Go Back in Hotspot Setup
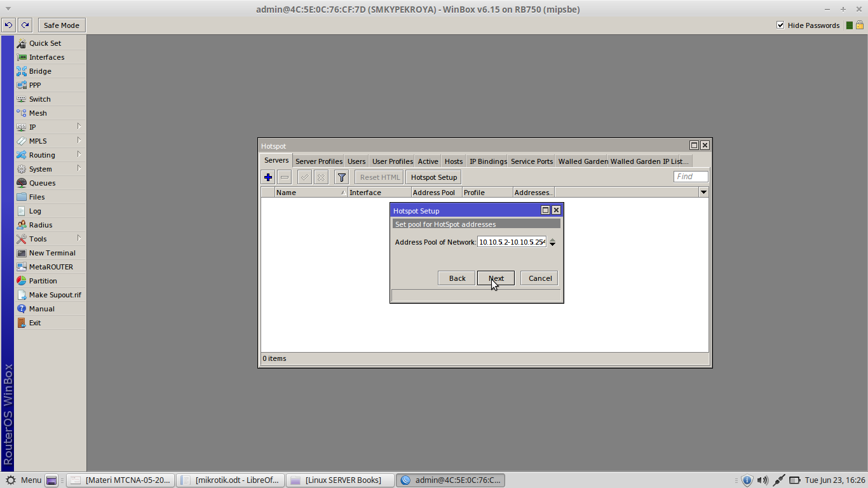The width and height of the screenshot is (868, 488). (457, 278)
